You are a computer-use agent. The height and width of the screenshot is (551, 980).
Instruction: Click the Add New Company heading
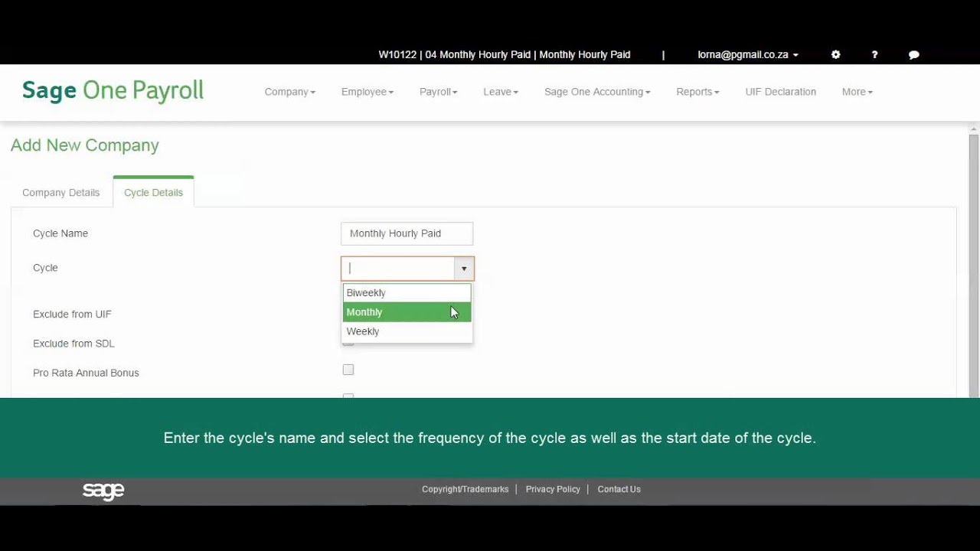pos(85,145)
